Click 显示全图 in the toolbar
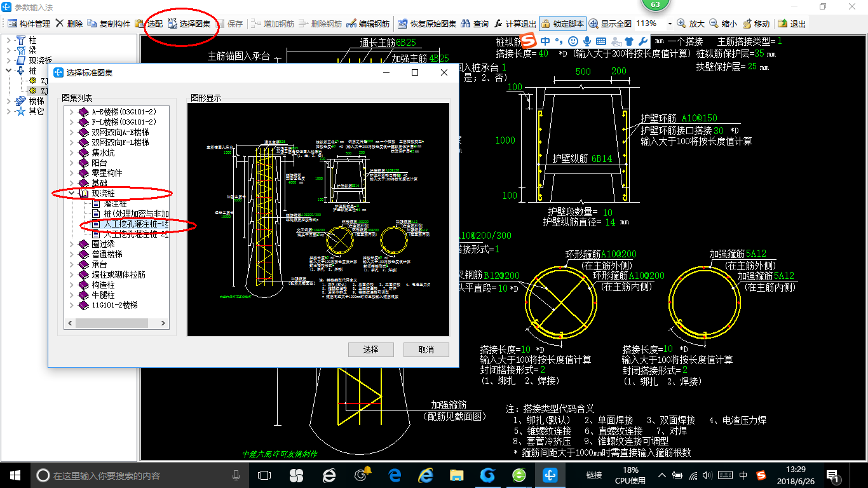The image size is (868, 488). click(610, 24)
